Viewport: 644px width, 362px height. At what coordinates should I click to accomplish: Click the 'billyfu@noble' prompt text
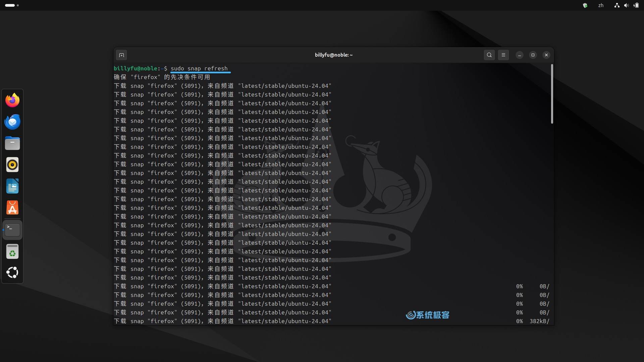[x=135, y=68]
